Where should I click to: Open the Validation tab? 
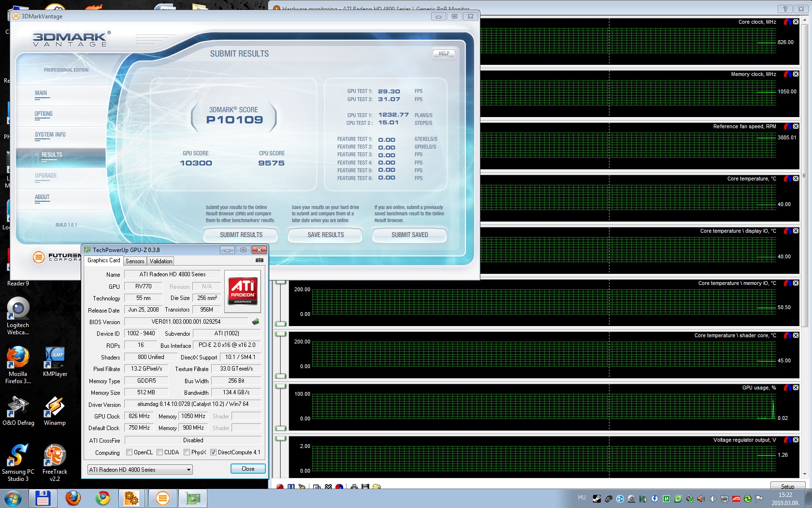click(161, 261)
